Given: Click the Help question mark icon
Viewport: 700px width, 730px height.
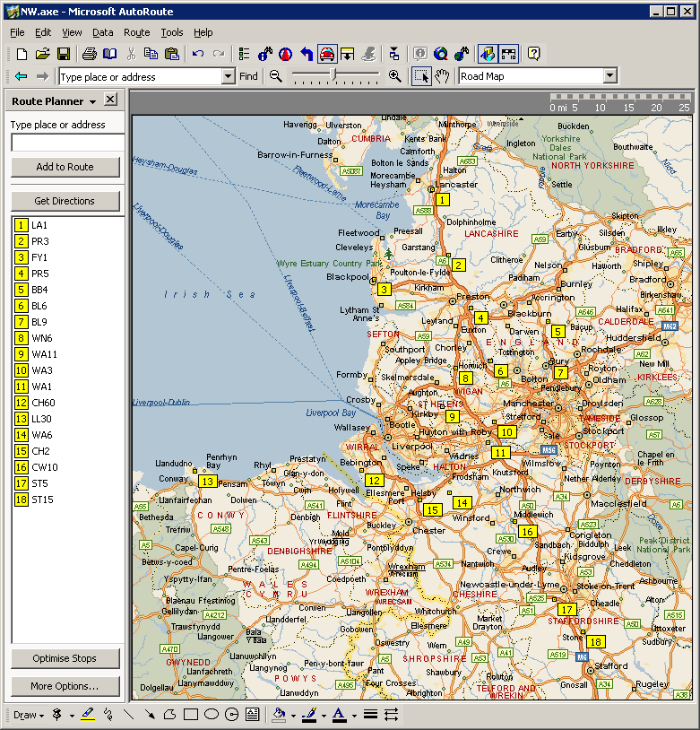Looking at the screenshot, I should [534, 54].
